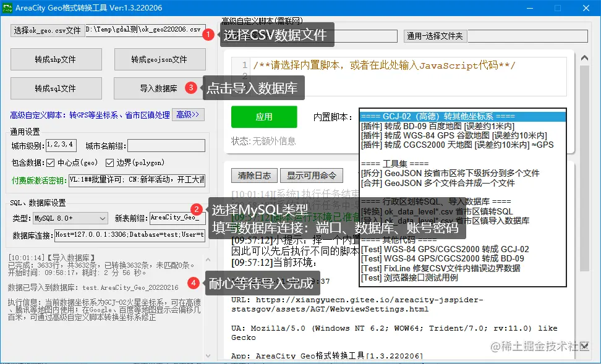The height and width of the screenshot is (364, 601).
Task: Uncheck the 中心点(geo) checkbox
Action: 51,162
